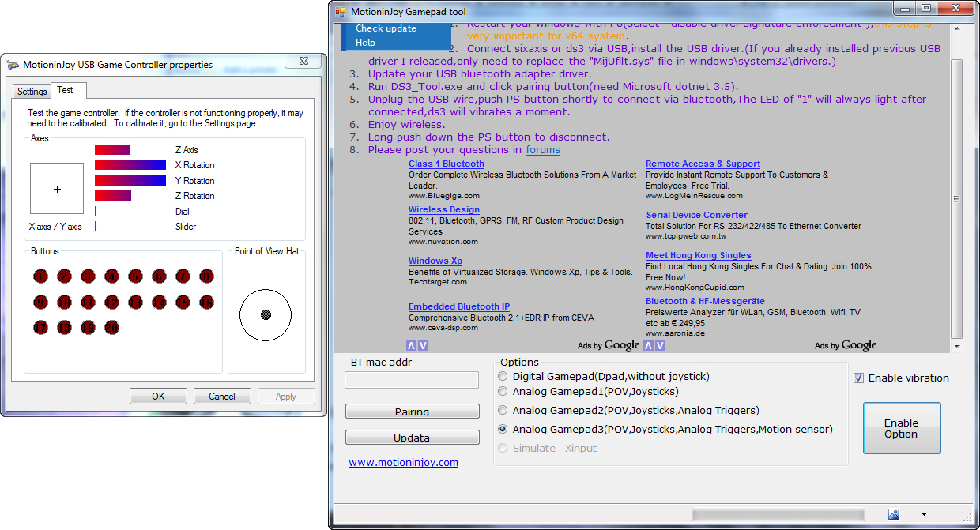
Task: Click the Z Rotation gradient bar
Action: (x=113, y=196)
